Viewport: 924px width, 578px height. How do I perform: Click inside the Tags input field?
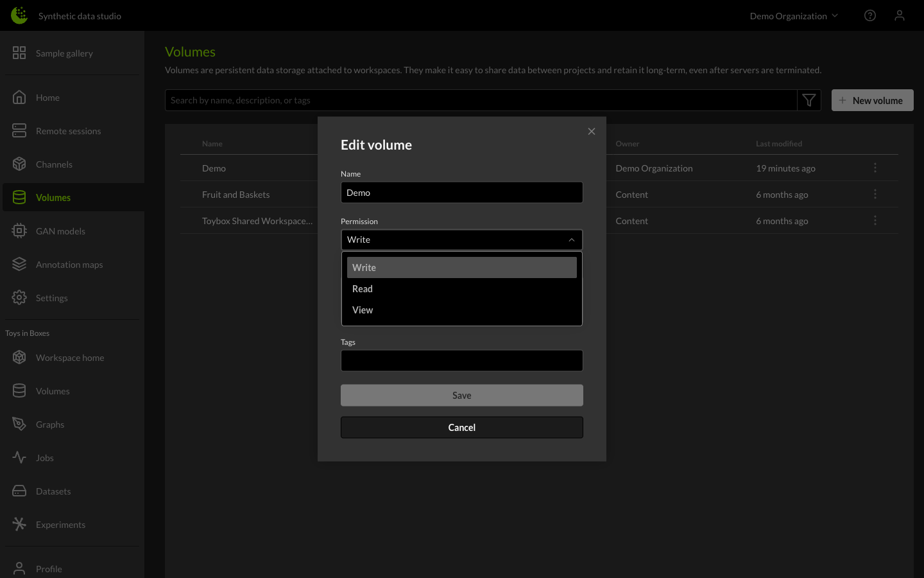tap(461, 360)
